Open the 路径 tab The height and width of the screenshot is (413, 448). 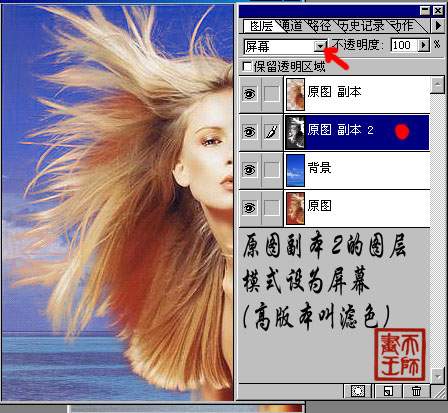pos(320,26)
